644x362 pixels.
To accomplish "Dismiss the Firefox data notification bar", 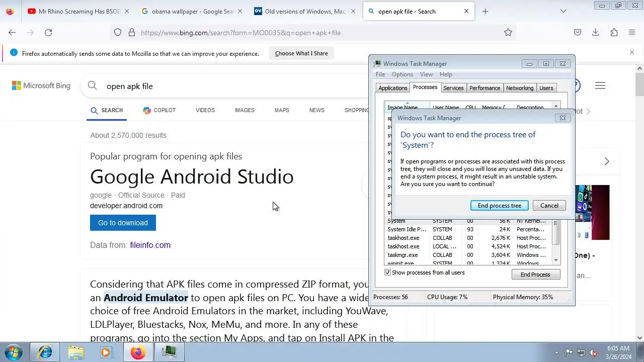I will [x=632, y=52].
